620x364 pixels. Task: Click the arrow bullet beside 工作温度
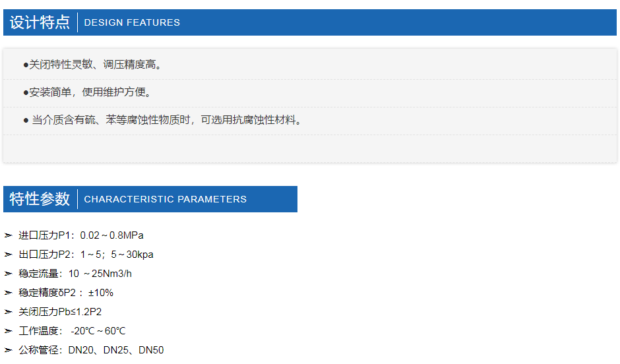coord(9,331)
